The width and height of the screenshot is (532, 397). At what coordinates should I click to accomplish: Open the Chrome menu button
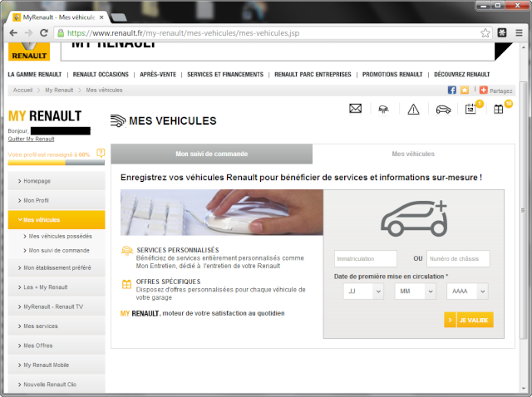click(x=519, y=33)
